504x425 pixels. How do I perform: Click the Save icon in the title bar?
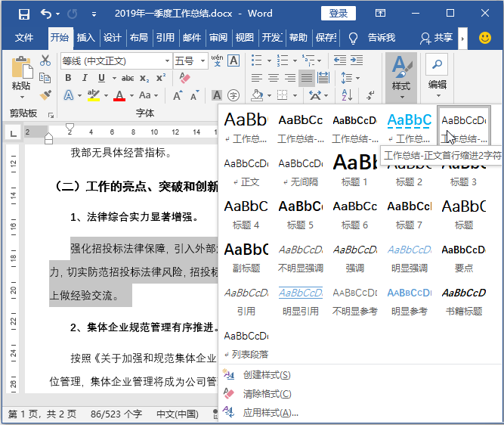(x=23, y=14)
